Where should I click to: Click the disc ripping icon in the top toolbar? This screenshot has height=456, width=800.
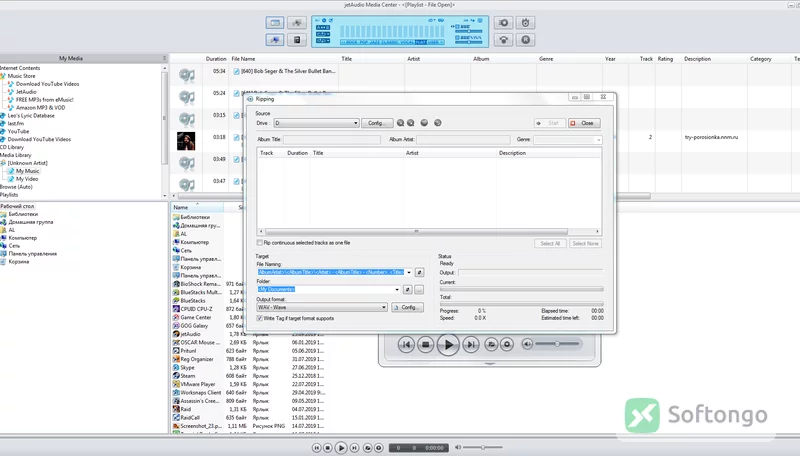504,23
